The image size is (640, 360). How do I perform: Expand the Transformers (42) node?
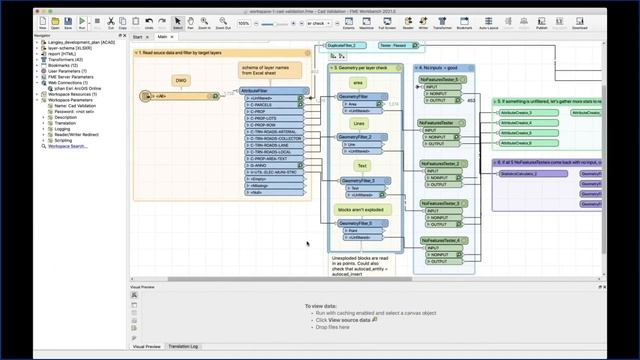coord(37,60)
